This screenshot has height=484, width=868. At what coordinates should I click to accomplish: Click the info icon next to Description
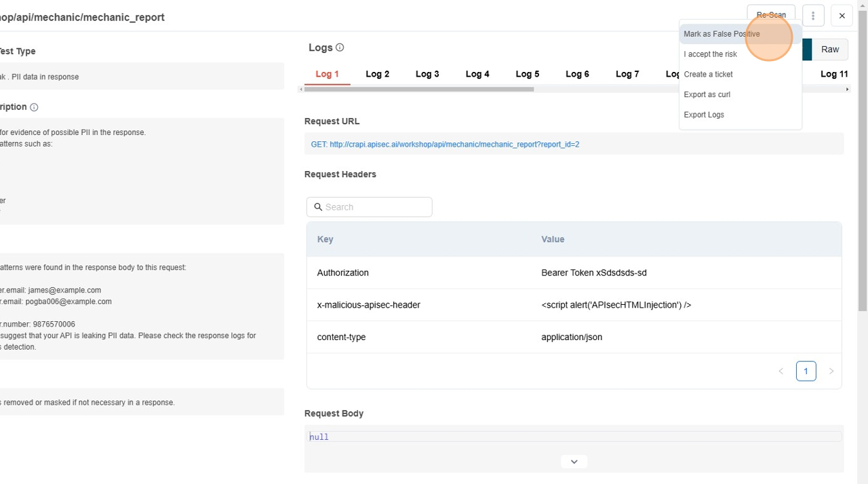point(34,107)
